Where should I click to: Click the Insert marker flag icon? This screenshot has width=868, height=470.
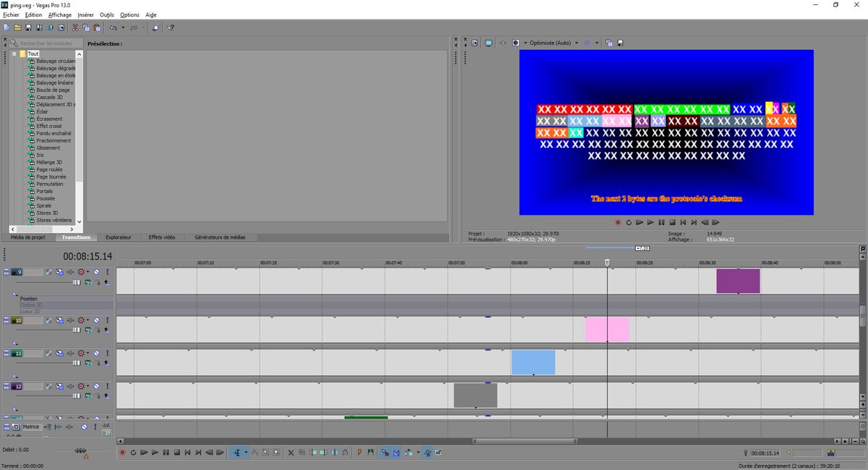point(359,452)
